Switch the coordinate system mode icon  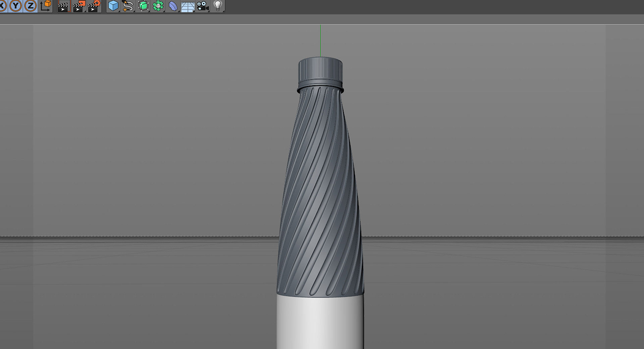[46, 6]
